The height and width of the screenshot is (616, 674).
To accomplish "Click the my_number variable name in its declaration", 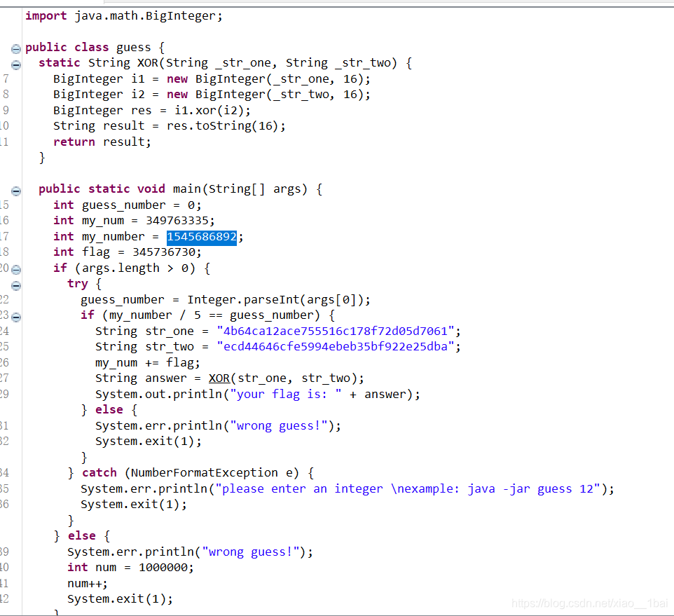I will pyautogui.click(x=113, y=237).
